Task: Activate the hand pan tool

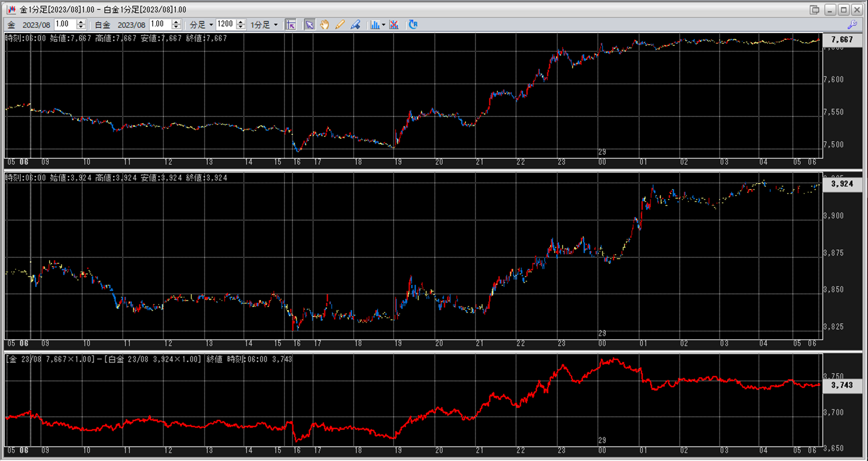Action: click(325, 25)
